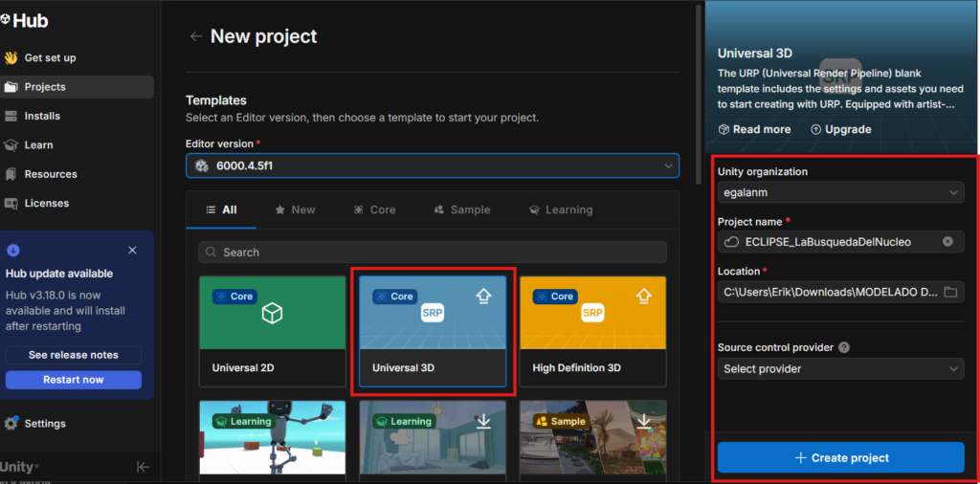The width and height of the screenshot is (980, 484).
Task: Clear the project name with the X icon
Action: click(x=947, y=242)
